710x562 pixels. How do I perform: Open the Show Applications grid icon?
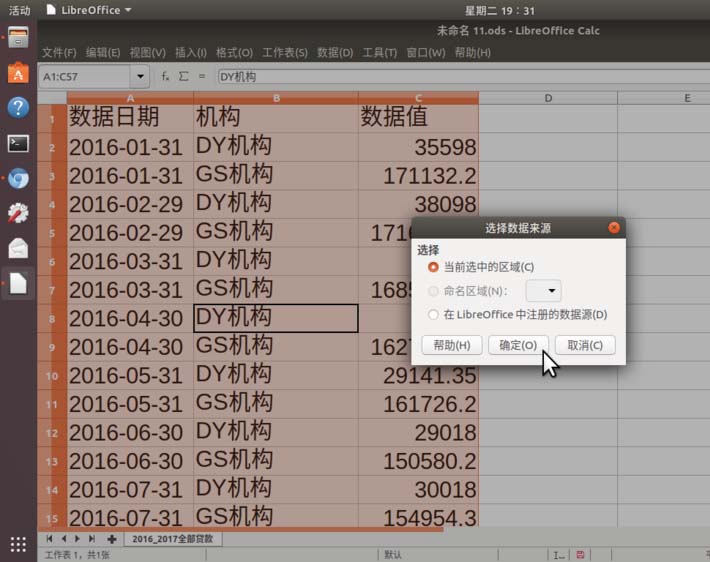(18, 544)
